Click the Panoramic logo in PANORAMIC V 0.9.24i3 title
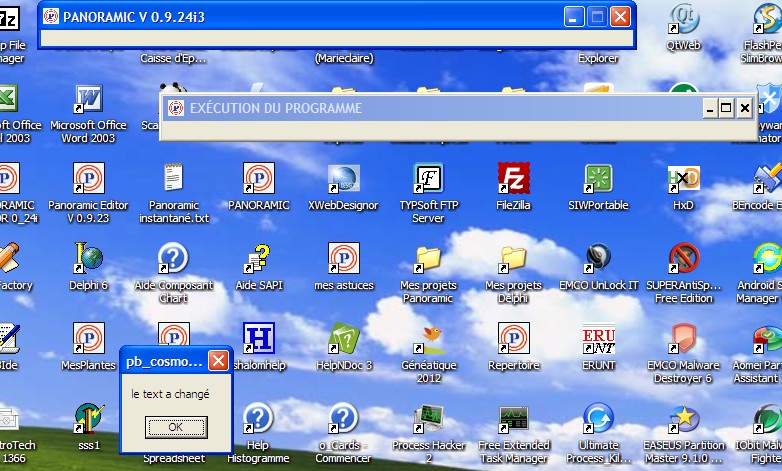782x471 pixels. coord(51,16)
